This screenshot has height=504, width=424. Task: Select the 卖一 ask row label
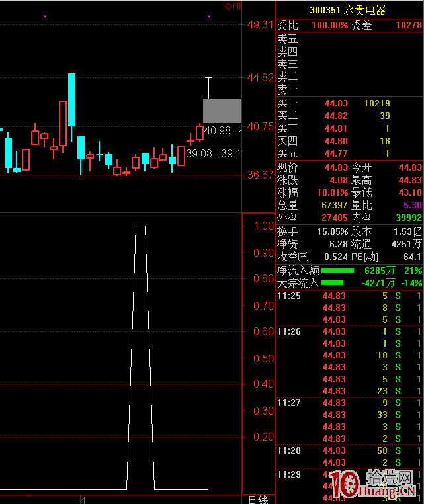coord(287,89)
